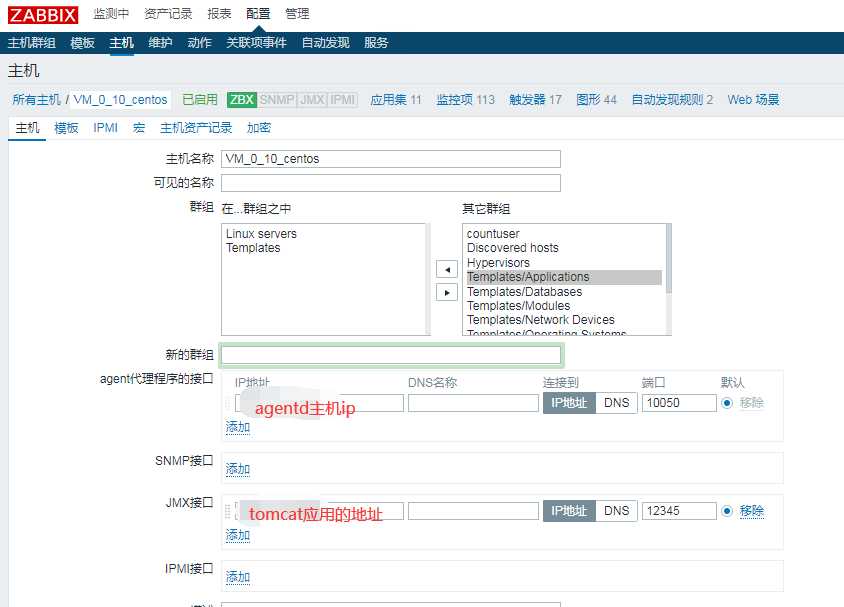
Task: Switch to the 主机资产记录 tab
Action: click(196, 128)
